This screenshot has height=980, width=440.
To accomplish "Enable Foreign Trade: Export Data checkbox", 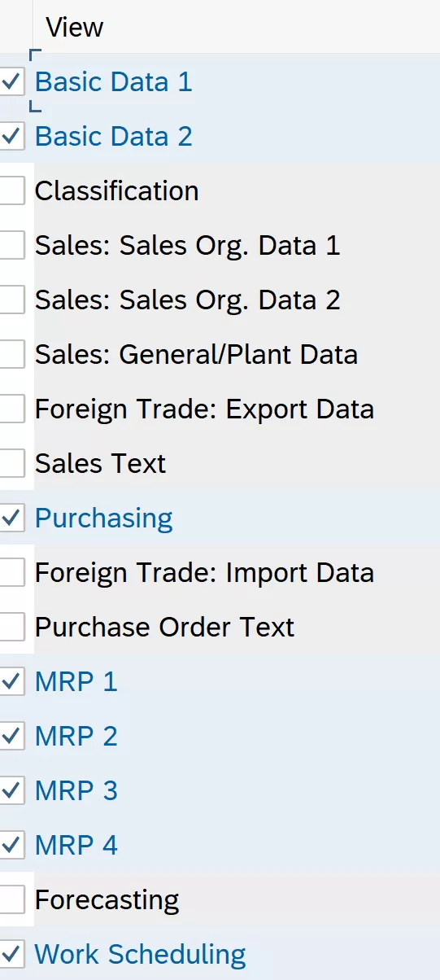I will tap(11, 409).
